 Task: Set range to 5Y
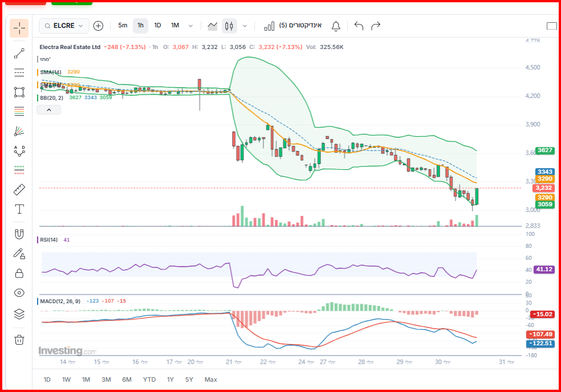coord(189,379)
